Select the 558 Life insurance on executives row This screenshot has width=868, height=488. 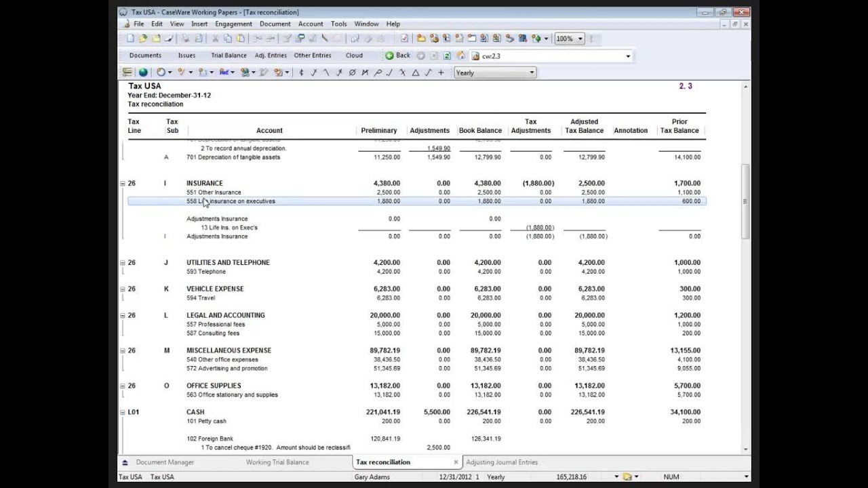click(416, 201)
